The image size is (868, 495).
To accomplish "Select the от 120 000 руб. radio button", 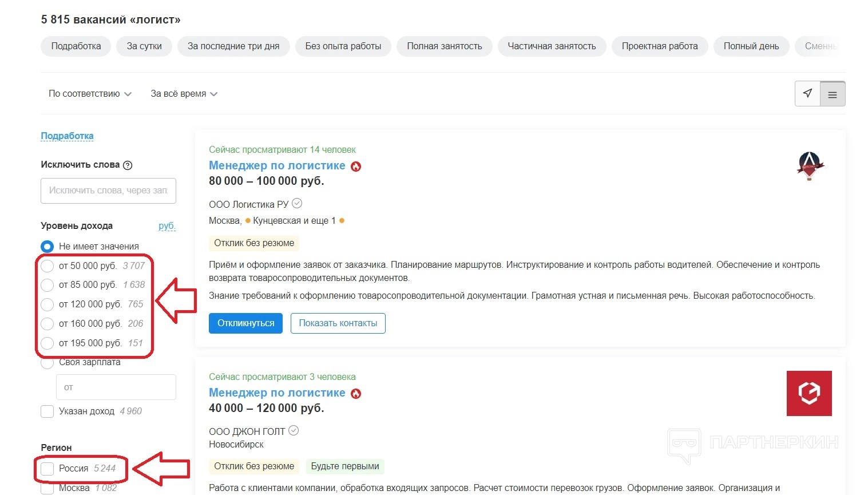I will pyautogui.click(x=47, y=304).
